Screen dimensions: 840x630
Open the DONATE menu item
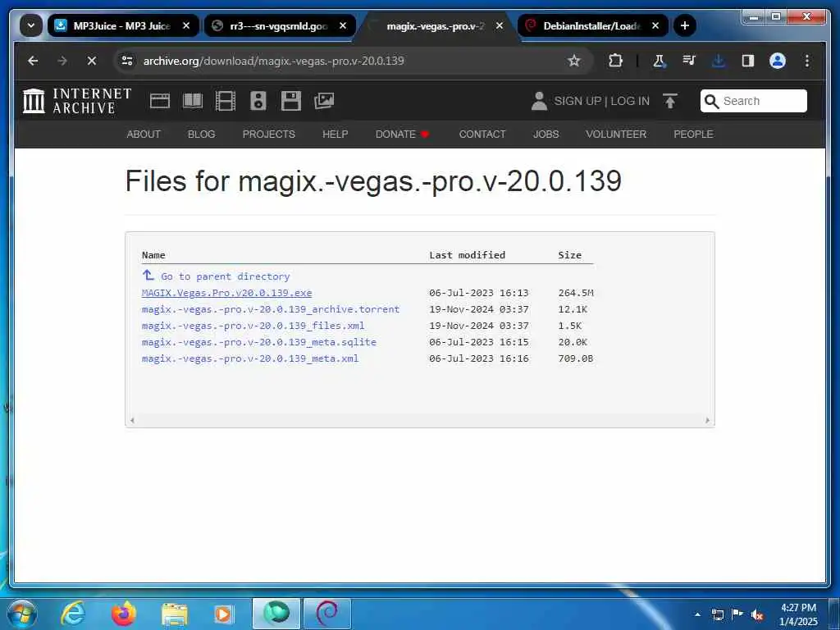tap(402, 134)
